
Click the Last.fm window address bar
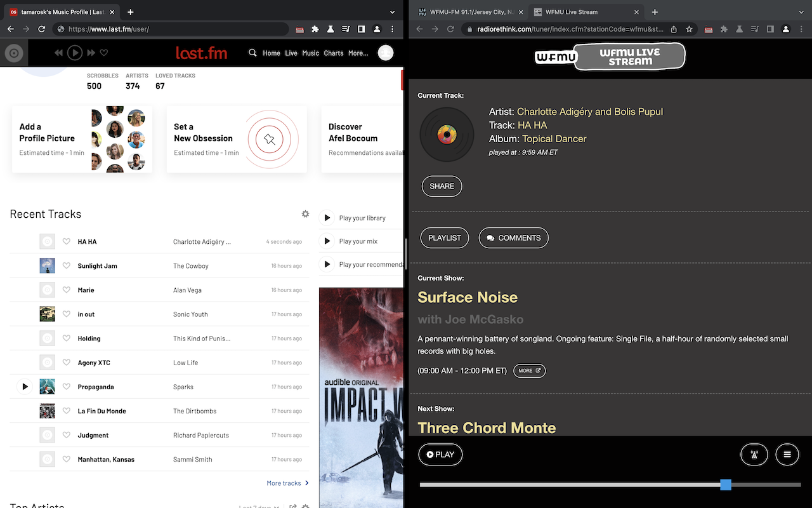click(x=171, y=29)
